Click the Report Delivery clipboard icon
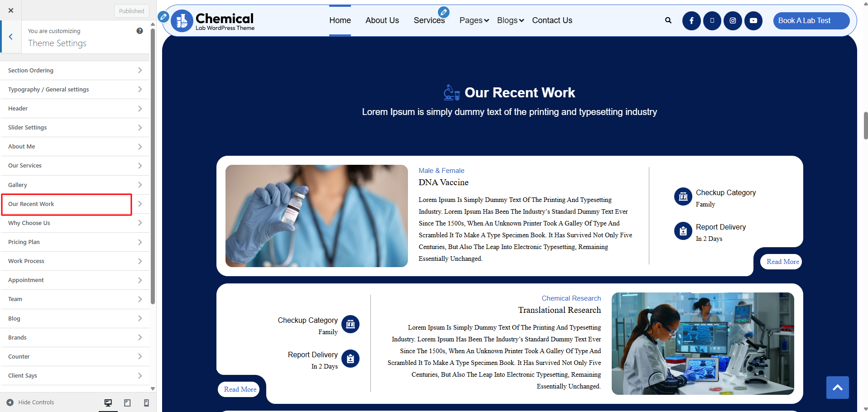This screenshot has width=868, height=412. point(683,231)
